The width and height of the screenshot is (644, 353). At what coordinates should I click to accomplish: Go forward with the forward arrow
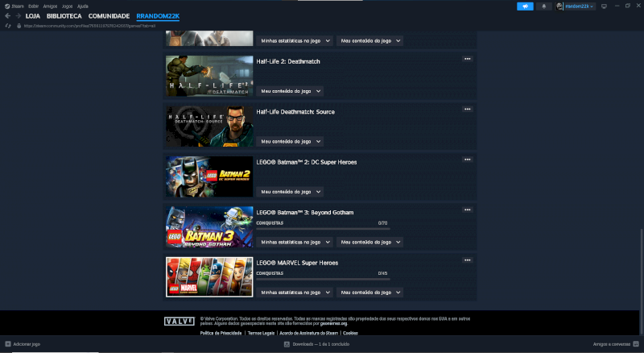pyautogui.click(x=18, y=16)
